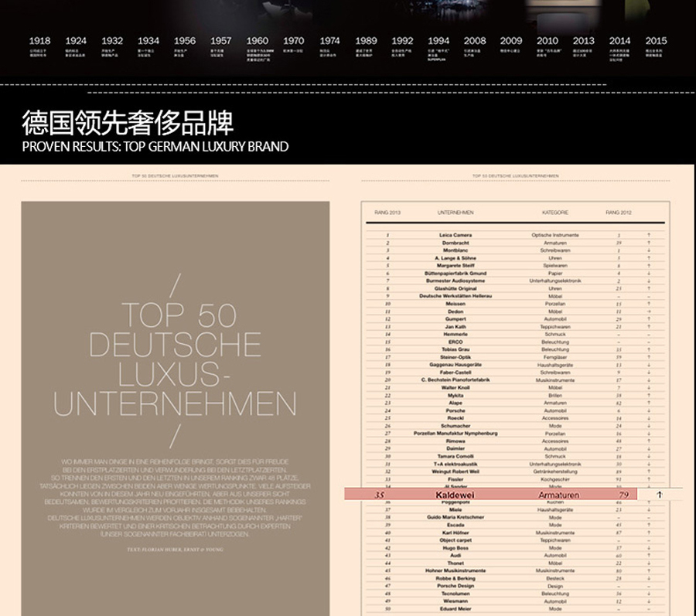The height and width of the screenshot is (616, 696).
Task: Click the large 'TOP 50 DEUTSCHE LUXUS-UNTERNEHMEN' title
Action: 176,359
